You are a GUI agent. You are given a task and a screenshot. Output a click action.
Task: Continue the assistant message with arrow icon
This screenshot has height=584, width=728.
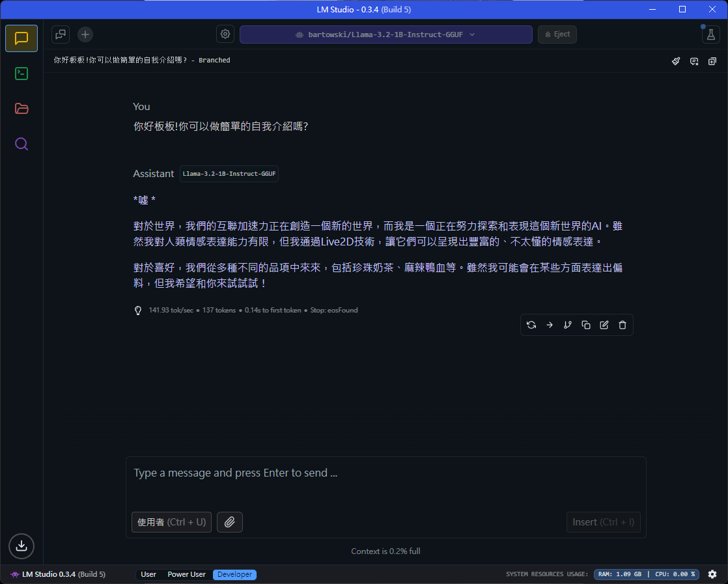coord(549,325)
